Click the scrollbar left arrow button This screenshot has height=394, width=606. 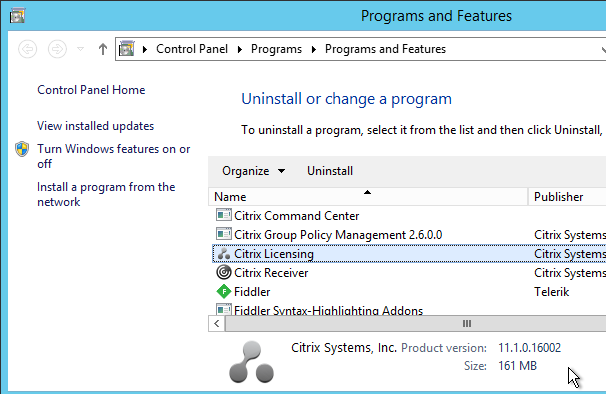pyautogui.click(x=216, y=324)
